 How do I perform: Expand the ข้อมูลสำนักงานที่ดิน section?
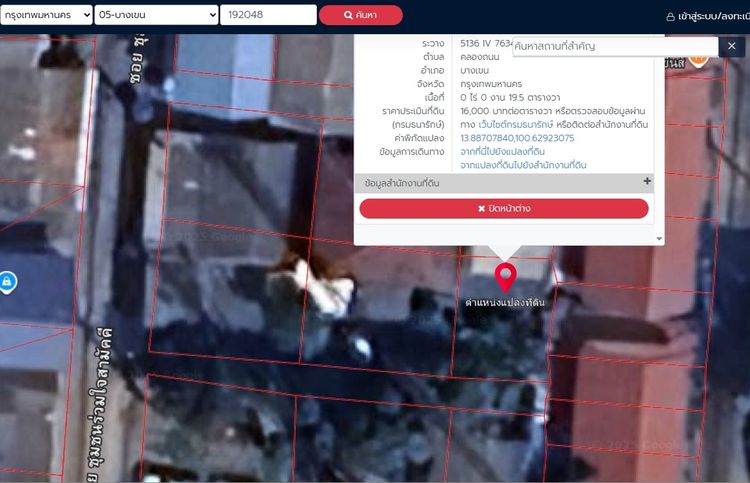click(647, 182)
